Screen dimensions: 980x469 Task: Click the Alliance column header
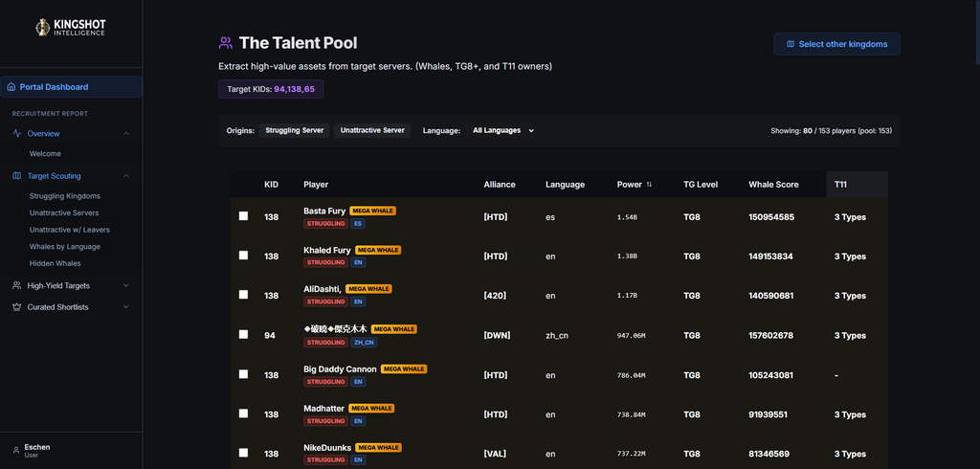pyautogui.click(x=500, y=185)
